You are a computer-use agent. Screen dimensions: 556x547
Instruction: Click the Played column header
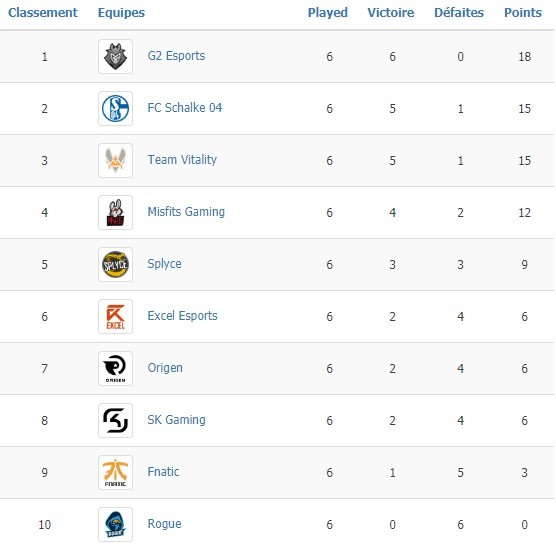(x=328, y=13)
